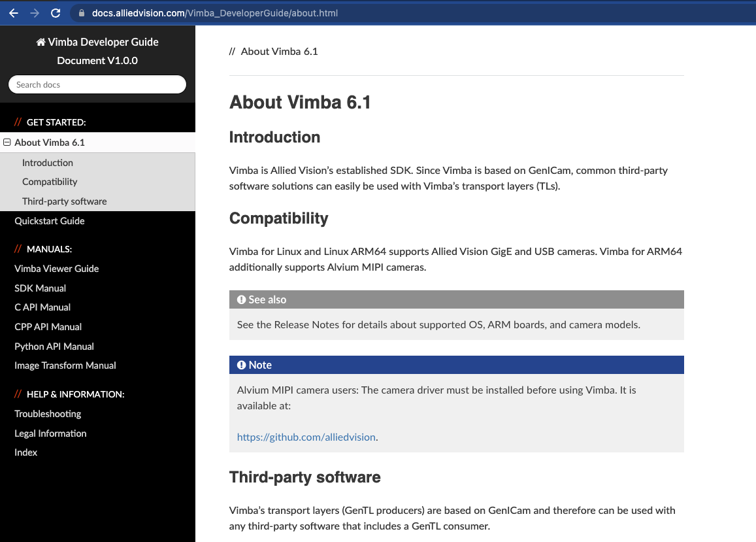Follow the github.com/alliedvision link

click(x=306, y=437)
